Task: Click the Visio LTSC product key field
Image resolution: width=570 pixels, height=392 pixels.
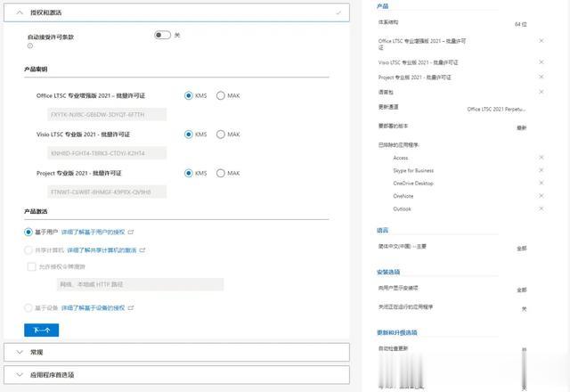Action: click(107, 153)
